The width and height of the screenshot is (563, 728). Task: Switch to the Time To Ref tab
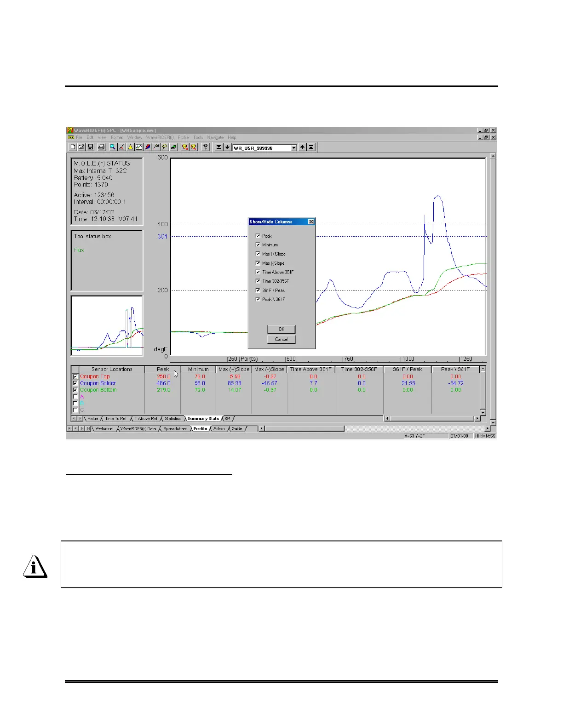pos(116,419)
